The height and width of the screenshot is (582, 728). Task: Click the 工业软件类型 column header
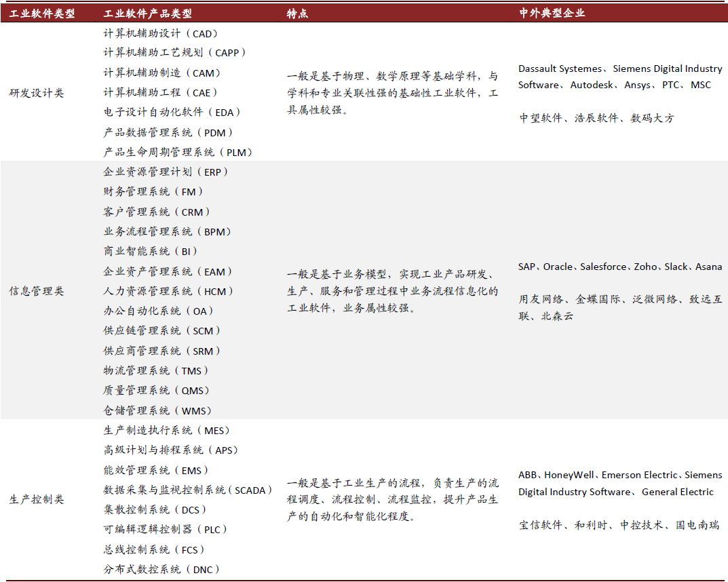click(42, 14)
